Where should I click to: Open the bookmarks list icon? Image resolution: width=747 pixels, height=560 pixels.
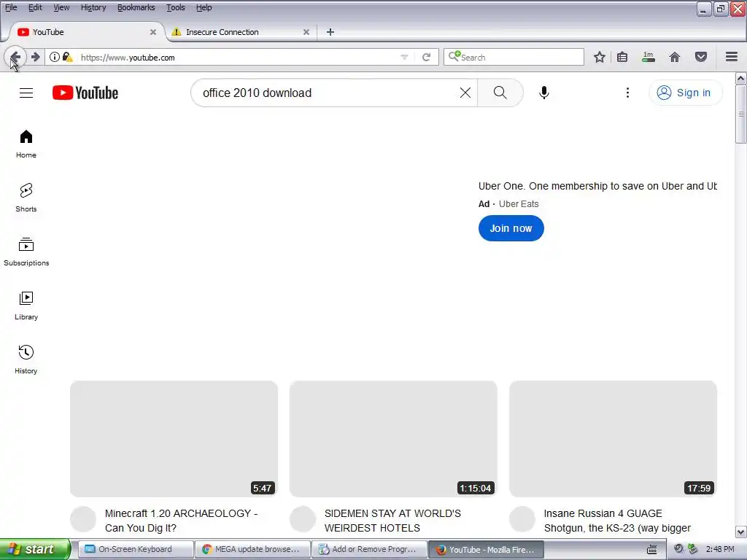click(622, 57)
